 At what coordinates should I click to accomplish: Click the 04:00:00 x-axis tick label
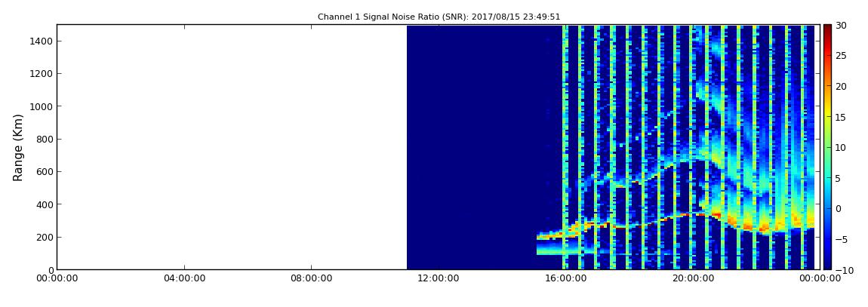tap(184, 278)
